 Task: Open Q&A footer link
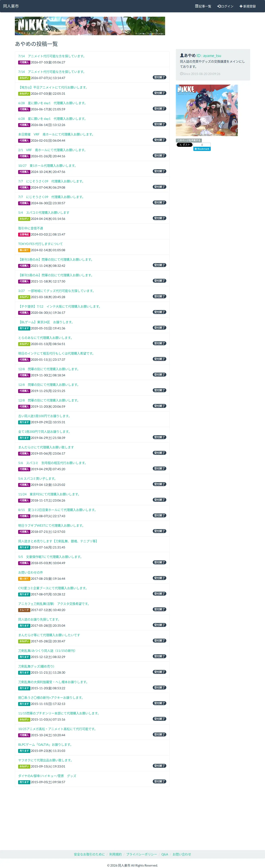[x=165, y=854]
